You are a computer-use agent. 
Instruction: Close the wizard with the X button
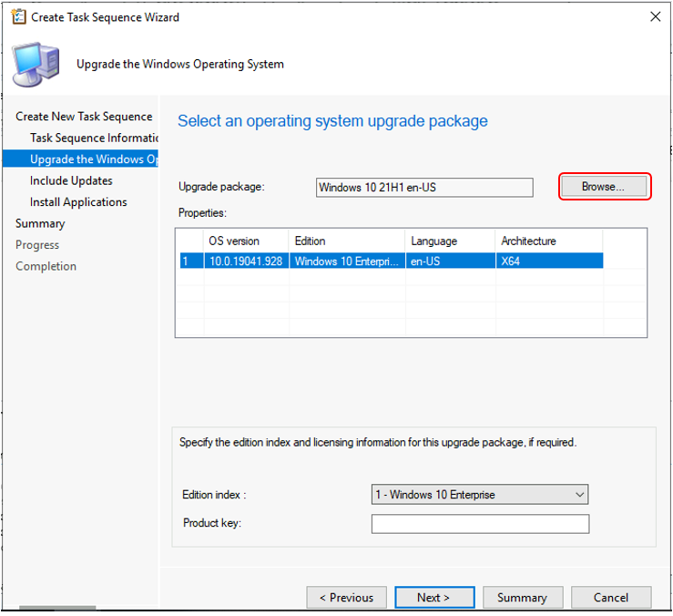(655, 16)
